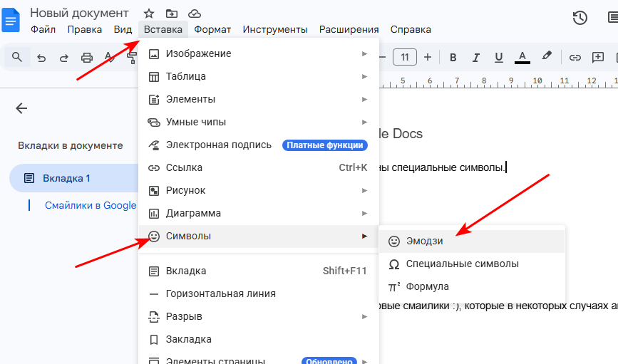Viewport: 618px width, 364px height.
Task: Select Вкладка 1 in the sidebar
Action: click(74, 178)
